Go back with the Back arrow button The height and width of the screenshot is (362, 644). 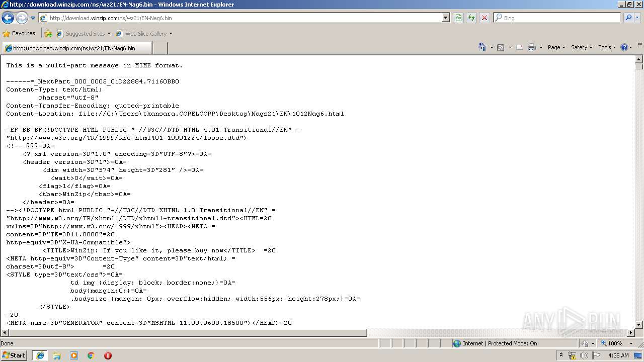(8, 18)
